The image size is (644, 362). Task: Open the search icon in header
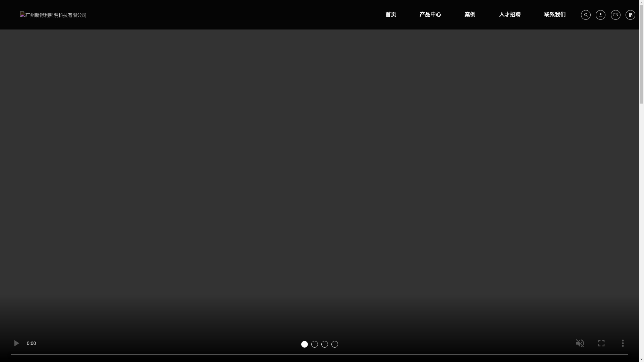[x=586, y=15]
